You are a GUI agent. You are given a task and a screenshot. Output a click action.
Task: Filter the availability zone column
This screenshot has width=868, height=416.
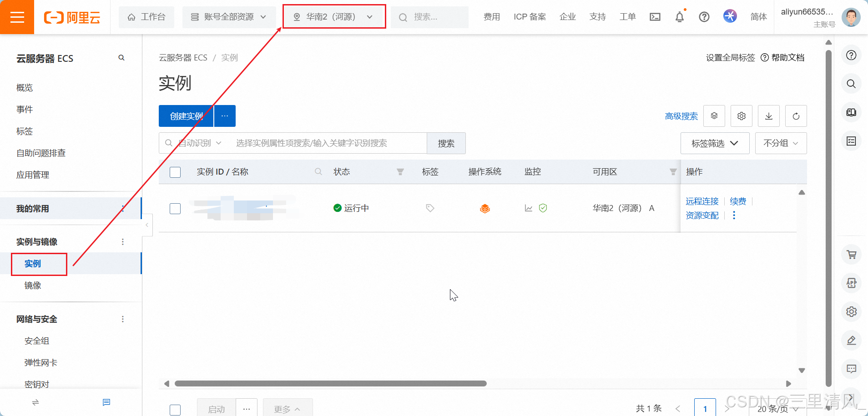coord(673,172)
